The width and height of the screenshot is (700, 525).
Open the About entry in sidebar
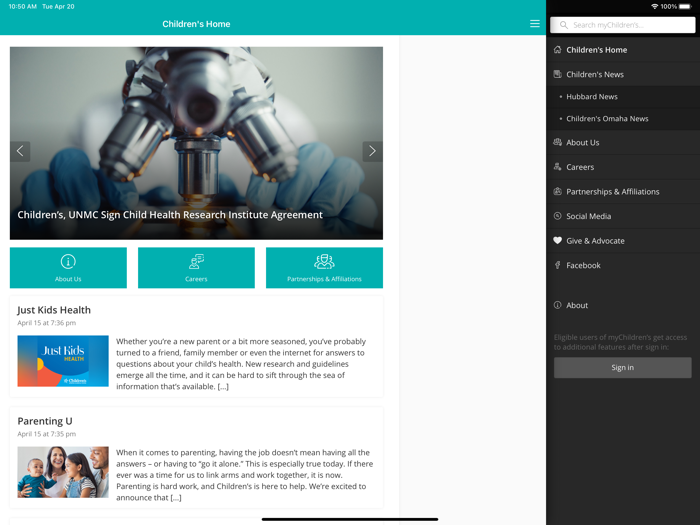(623, 305)
